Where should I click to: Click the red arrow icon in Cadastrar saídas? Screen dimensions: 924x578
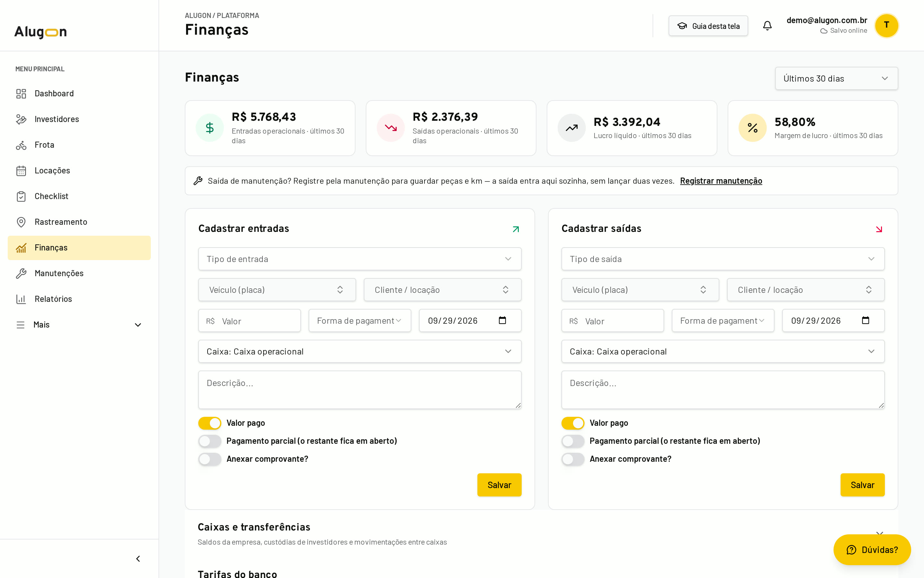click(x=879, y=229)
